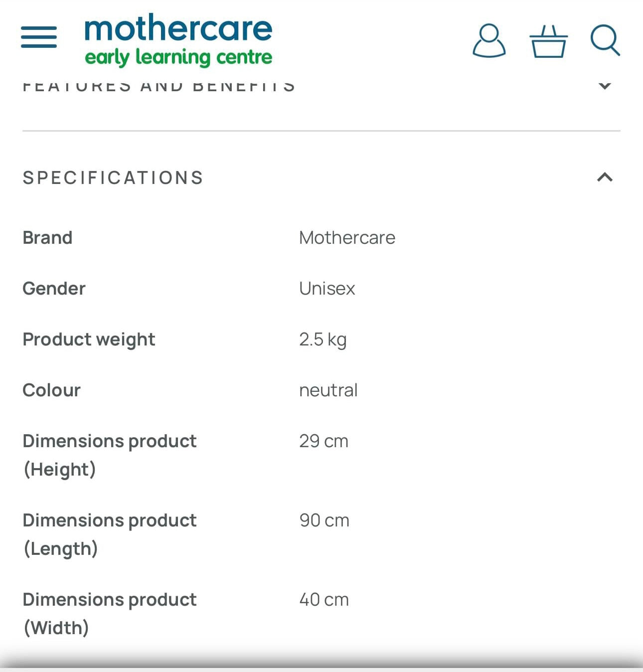This screenshot has height=672, width=643.
Task: Click the Colour label
Action: tap(51, 390)
